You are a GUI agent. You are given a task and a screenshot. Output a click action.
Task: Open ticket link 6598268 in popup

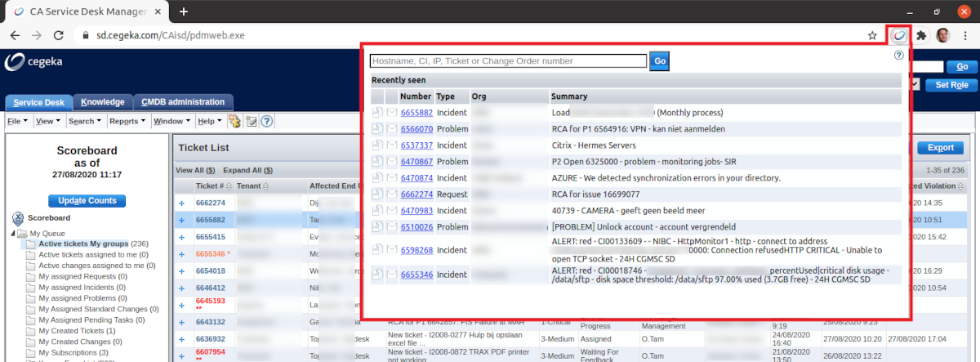point(416,250)
